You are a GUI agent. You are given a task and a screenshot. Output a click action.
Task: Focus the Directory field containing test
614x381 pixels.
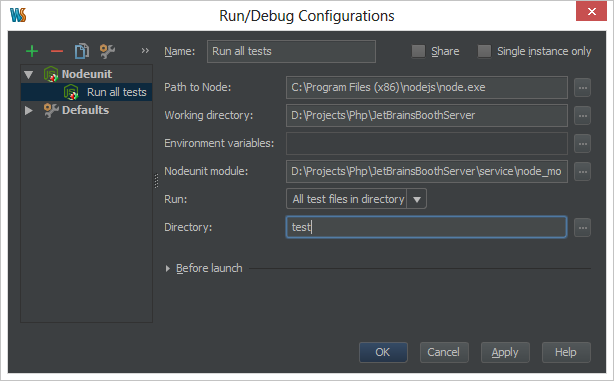coord(426,227)
